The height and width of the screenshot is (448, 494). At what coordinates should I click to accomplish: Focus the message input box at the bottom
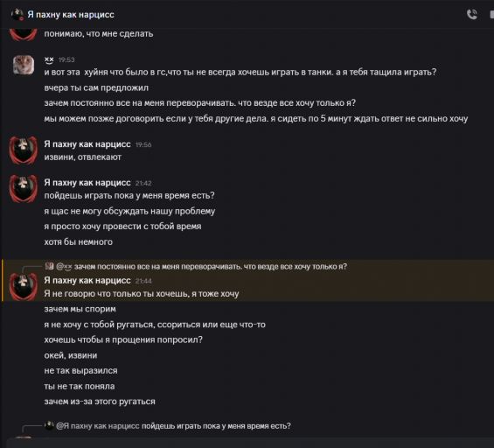coord(250,443)
